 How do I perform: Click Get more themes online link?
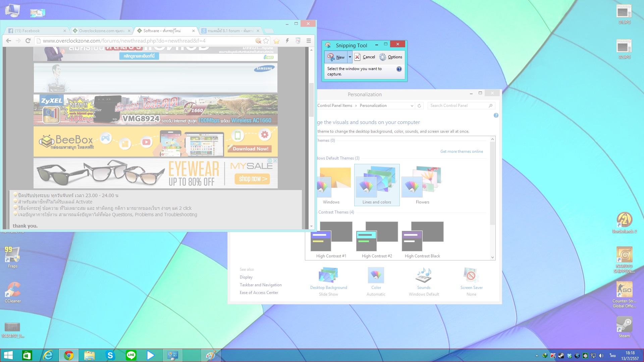[462, 152]
